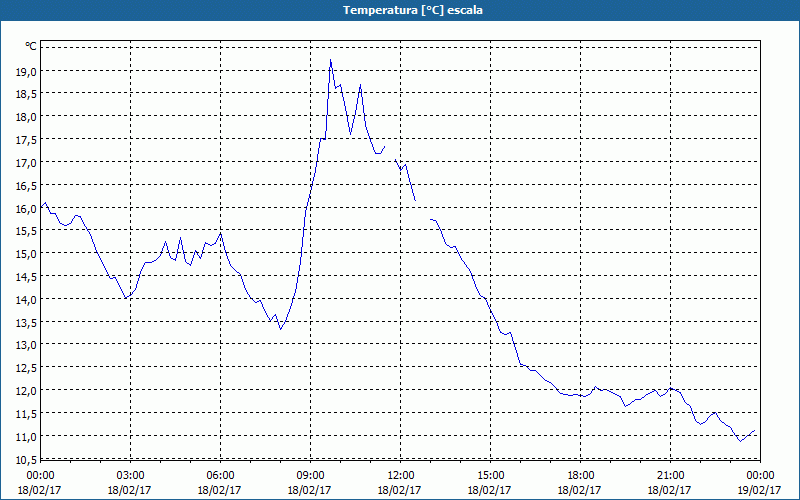Click the 18/02/17 date under 00:00
800x500 pixels.
tap(40, 490)
